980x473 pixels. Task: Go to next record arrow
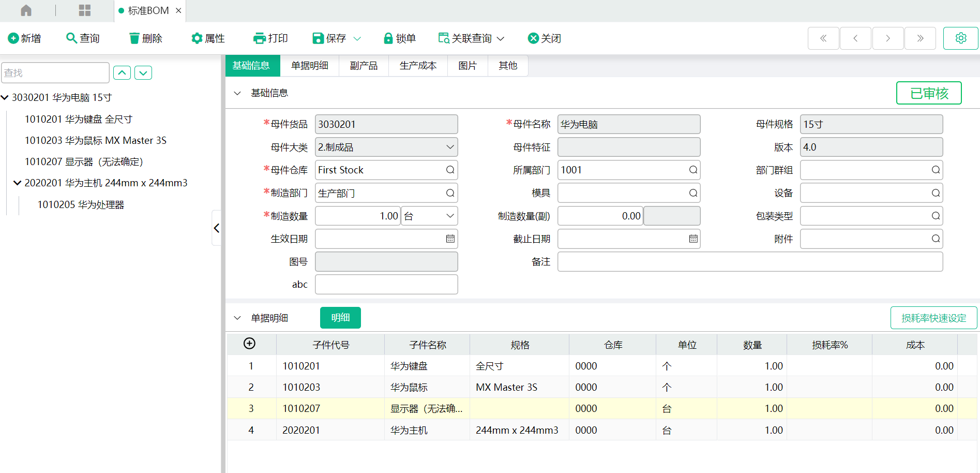(888, 38)
